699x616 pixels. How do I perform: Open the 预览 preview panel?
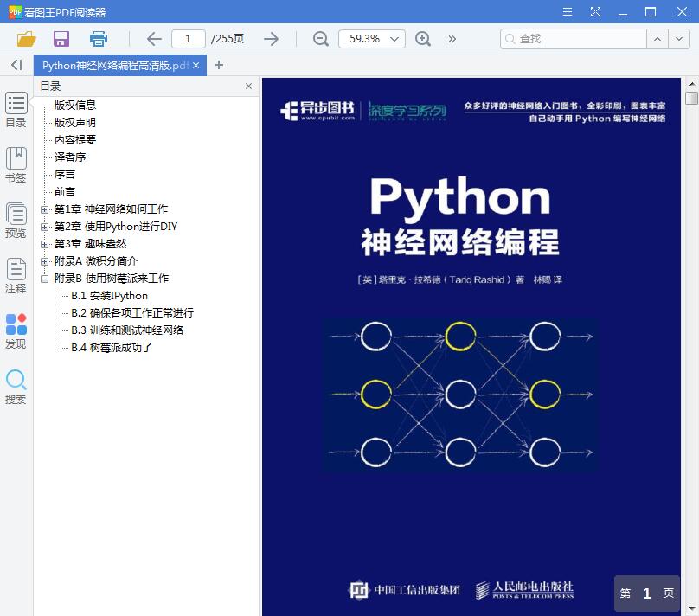click(x=16, y=221)
